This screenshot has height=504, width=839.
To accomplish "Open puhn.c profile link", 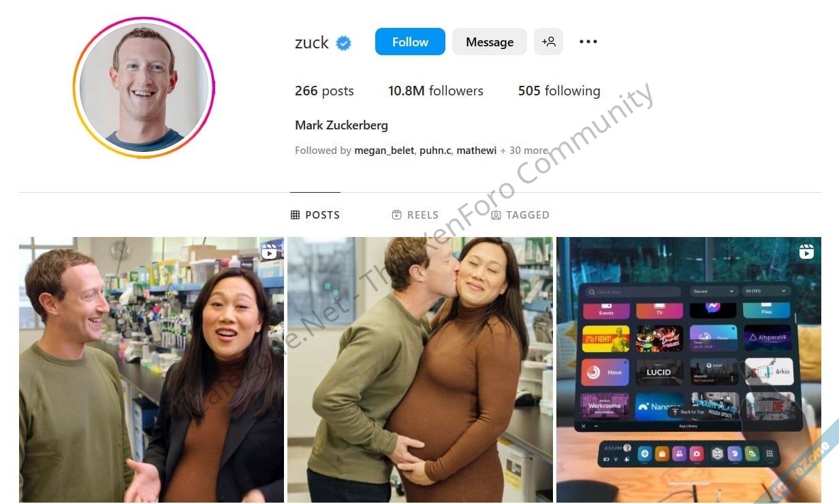I will click(x=435, y=151).
